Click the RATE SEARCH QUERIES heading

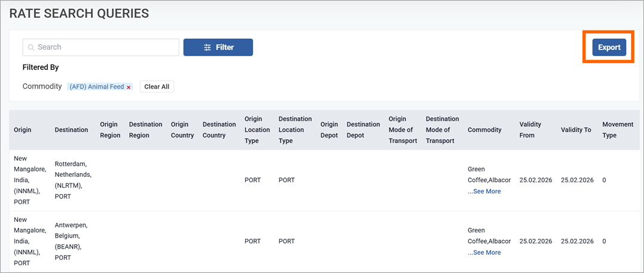[79, 13]
